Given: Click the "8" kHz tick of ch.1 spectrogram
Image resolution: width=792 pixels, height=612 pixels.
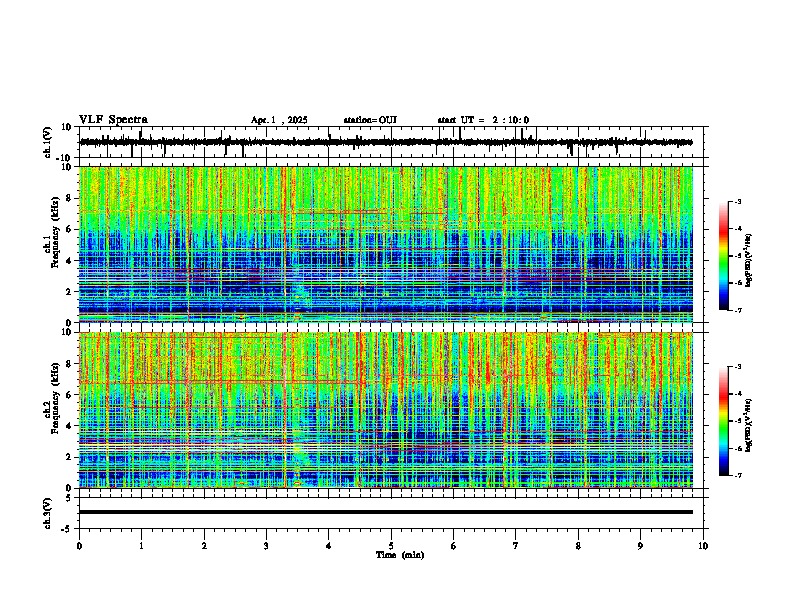Looking at the screenshot, I should (70, 198).
